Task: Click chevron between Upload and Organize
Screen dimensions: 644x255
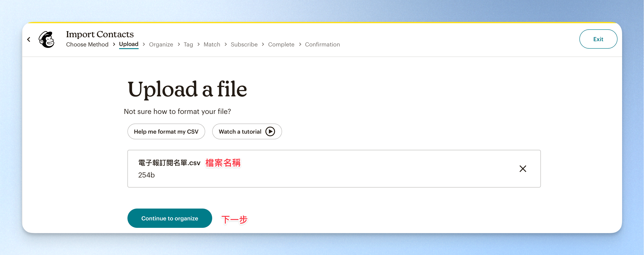Action: click(144, 44)
